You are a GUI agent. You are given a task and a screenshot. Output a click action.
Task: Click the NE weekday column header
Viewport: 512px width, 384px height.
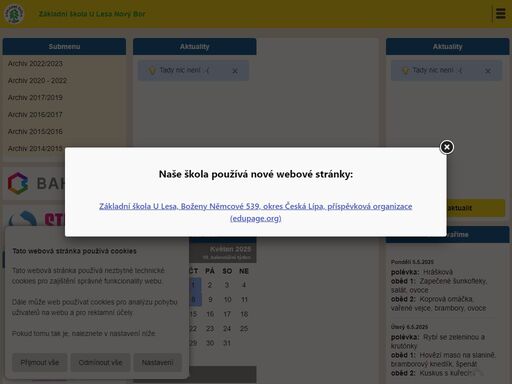244,271
